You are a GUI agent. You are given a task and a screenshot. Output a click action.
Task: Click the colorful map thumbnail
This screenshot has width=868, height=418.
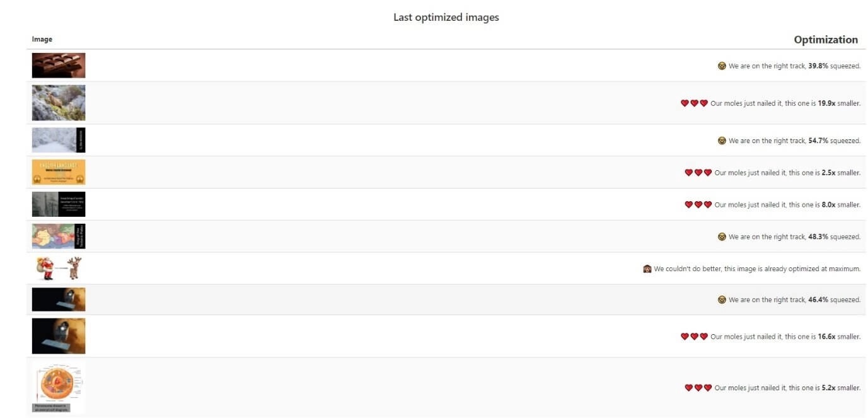click(59, 236)
